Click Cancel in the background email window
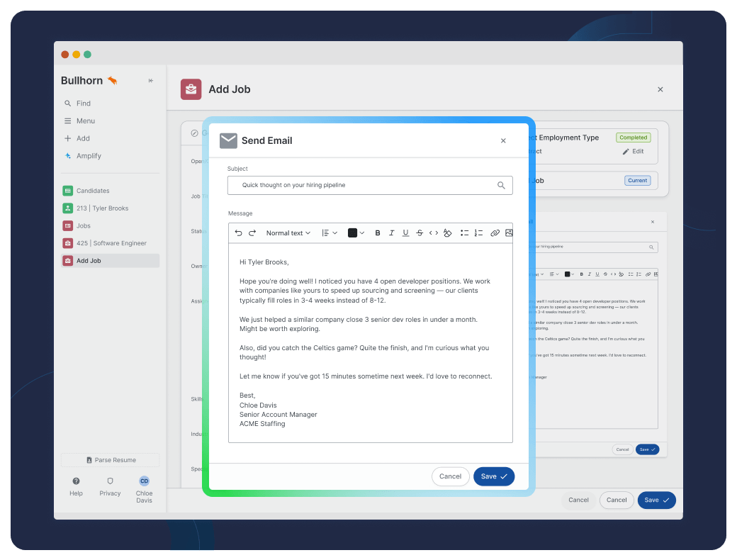This screenshot has height=560, width=737. click(622, 449)
